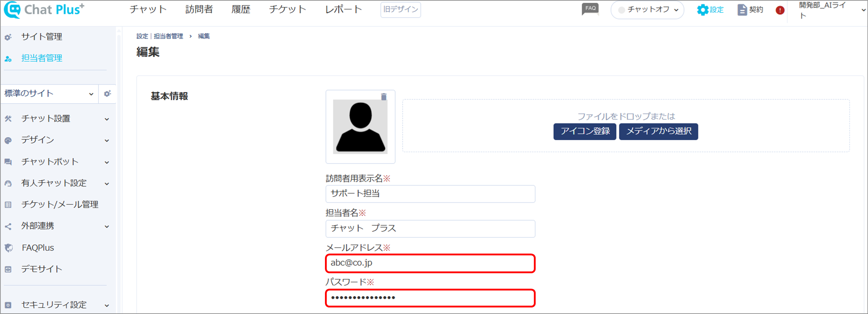Click the 設定 gear icon in header
This screenshot has width=868, height=314.
tap(703, 10)
